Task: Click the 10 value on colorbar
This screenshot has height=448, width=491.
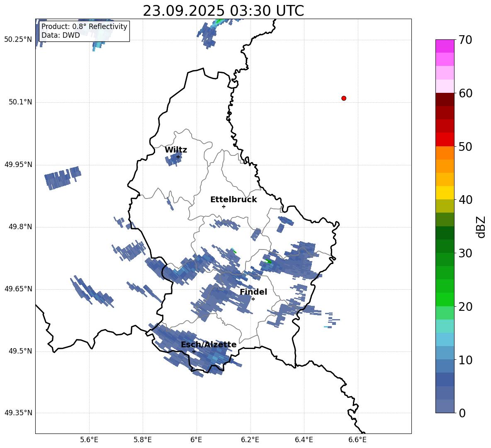Action: (x=465, y=360)
